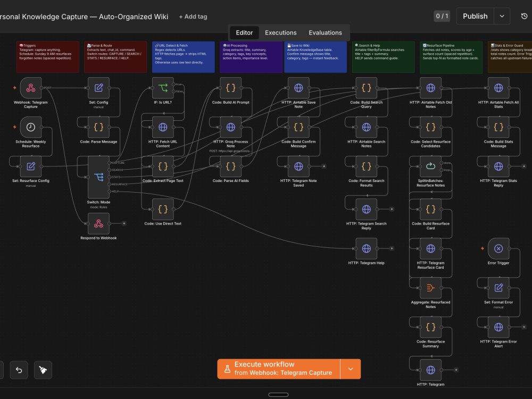532x399 pixels.
Task: Click + Add tag link
Action: 193,16
